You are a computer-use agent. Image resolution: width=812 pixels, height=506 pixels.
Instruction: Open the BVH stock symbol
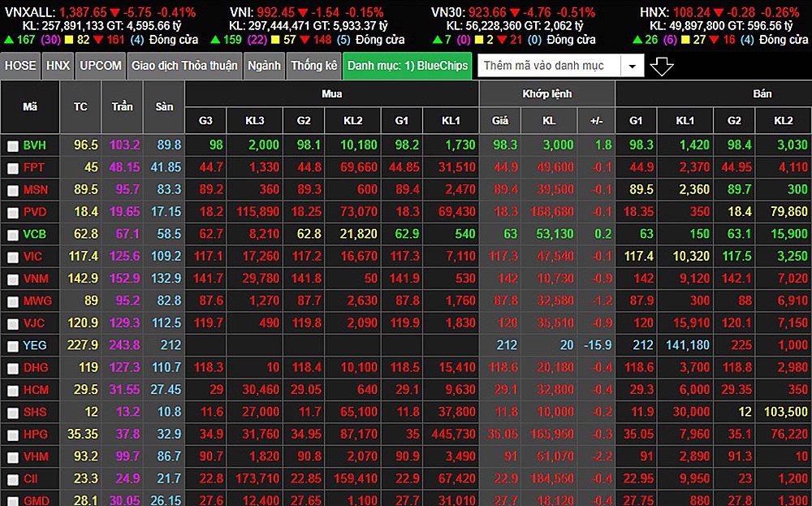(35, 145)
